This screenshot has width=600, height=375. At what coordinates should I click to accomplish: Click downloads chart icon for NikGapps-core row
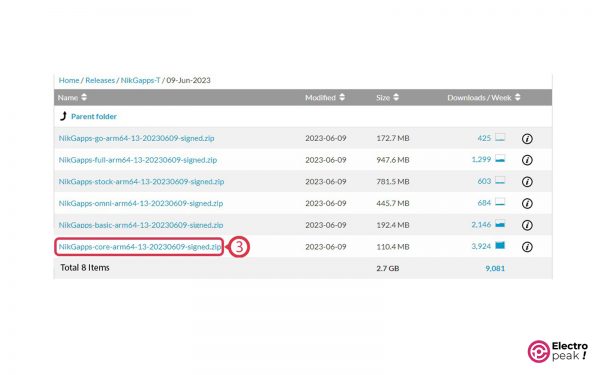click(500, 245)
